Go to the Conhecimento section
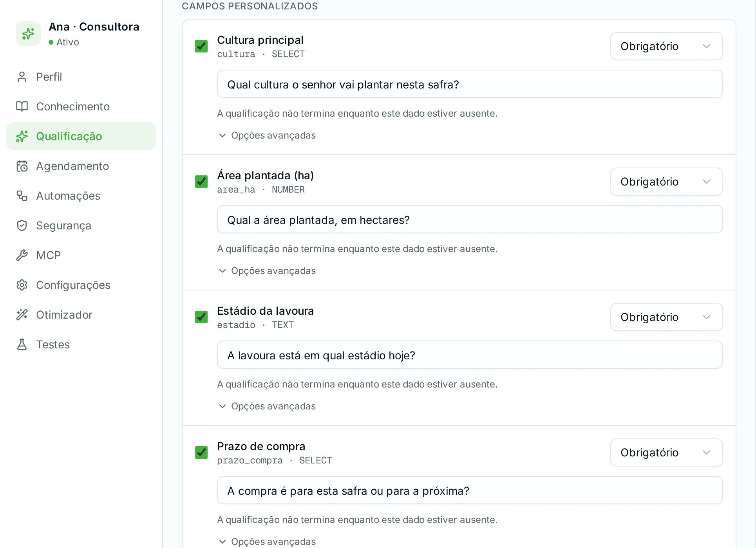This screenshot has height=548, width=756. [x=81, y=106]
